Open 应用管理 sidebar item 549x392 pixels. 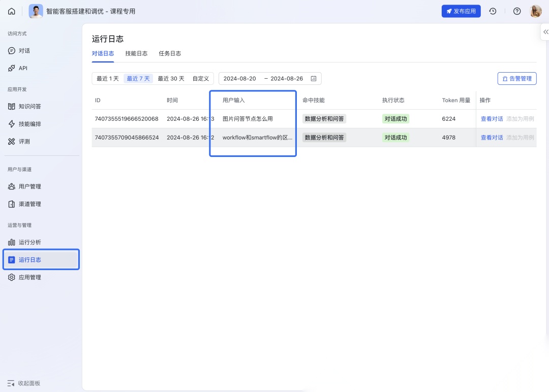(x=41, y=277)
